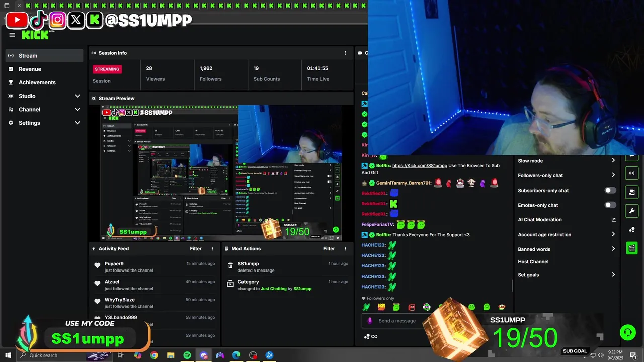The width and height of the screenshot is (644, 362).
Task: Open Chrome from the taskbar
Action: pos(154,355)
